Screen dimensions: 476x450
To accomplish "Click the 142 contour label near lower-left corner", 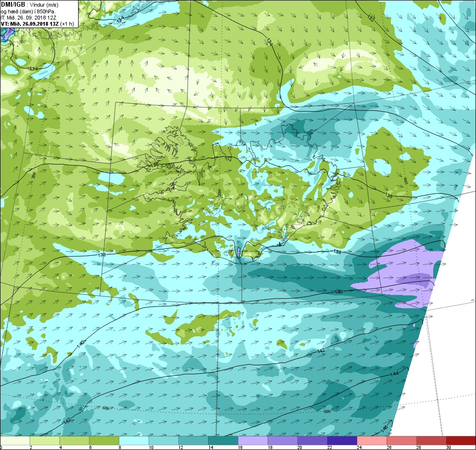I will (68, 420).
